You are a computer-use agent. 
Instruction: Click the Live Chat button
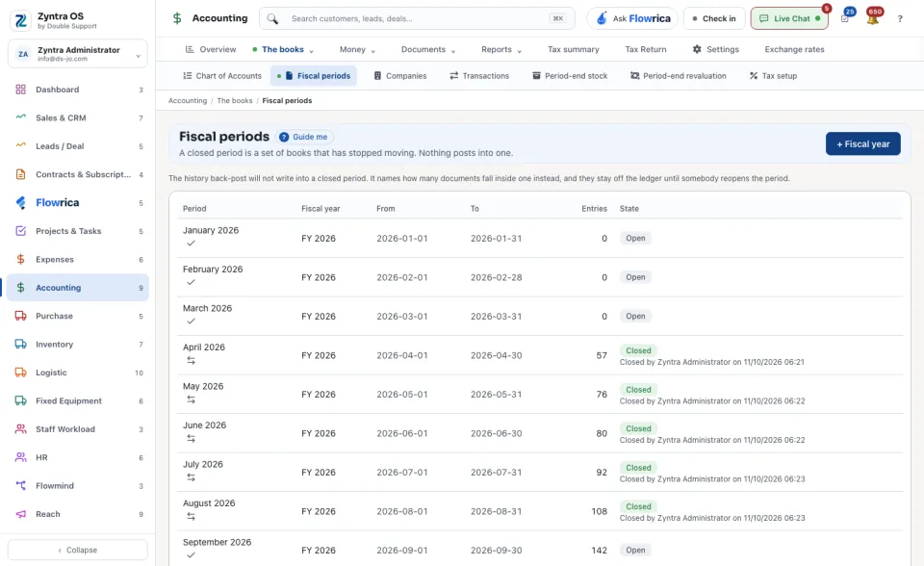(x=789, y=19)
